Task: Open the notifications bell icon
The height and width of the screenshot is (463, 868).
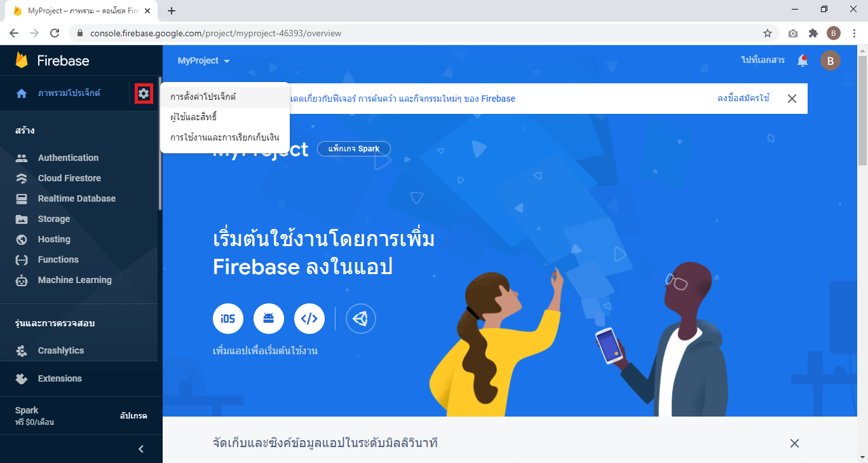Action: click(x=803, y=60)
